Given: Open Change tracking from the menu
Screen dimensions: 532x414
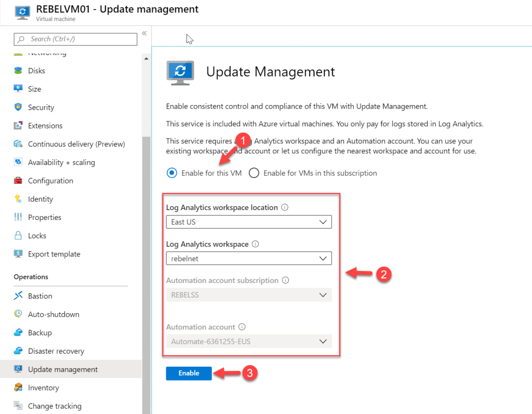Looking at the screenshot, I should [x=54, y=406].
